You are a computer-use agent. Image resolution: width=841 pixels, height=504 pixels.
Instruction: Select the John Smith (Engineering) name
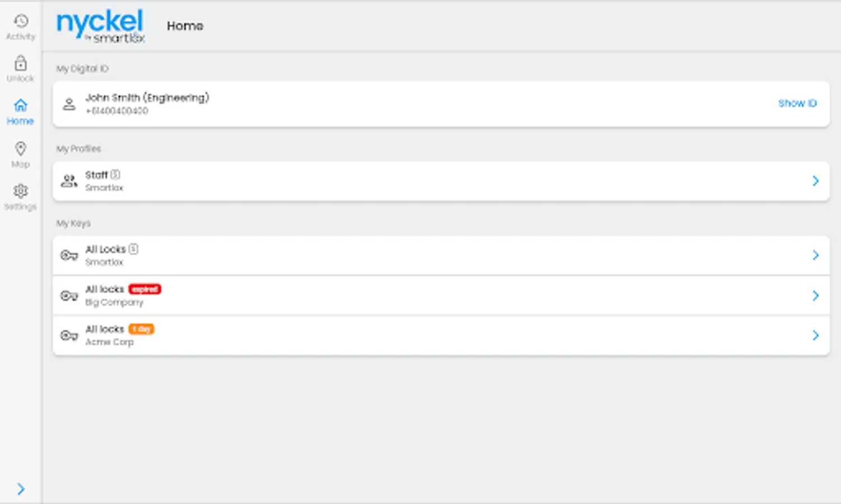tap(147, 98)
